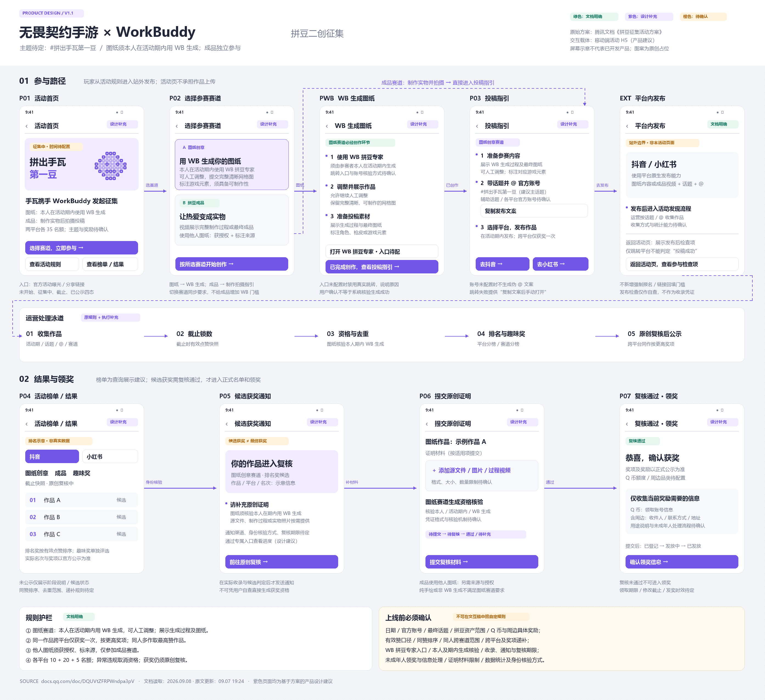The height and width of the screenshot is (700, 765).
Task: Click back chevron beside 复核通过 · 领奖 header
Action: [x=627, y=424]
